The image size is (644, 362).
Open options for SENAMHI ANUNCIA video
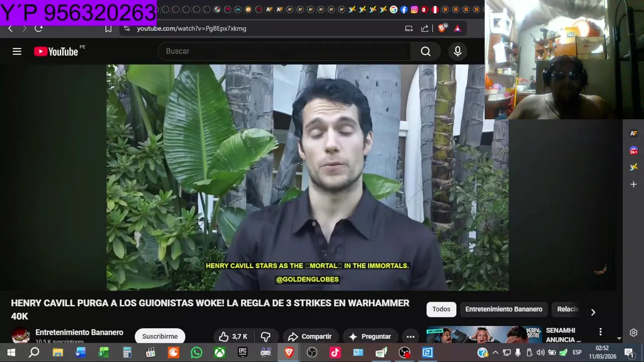pyautogui.click(x=600, y=332)
